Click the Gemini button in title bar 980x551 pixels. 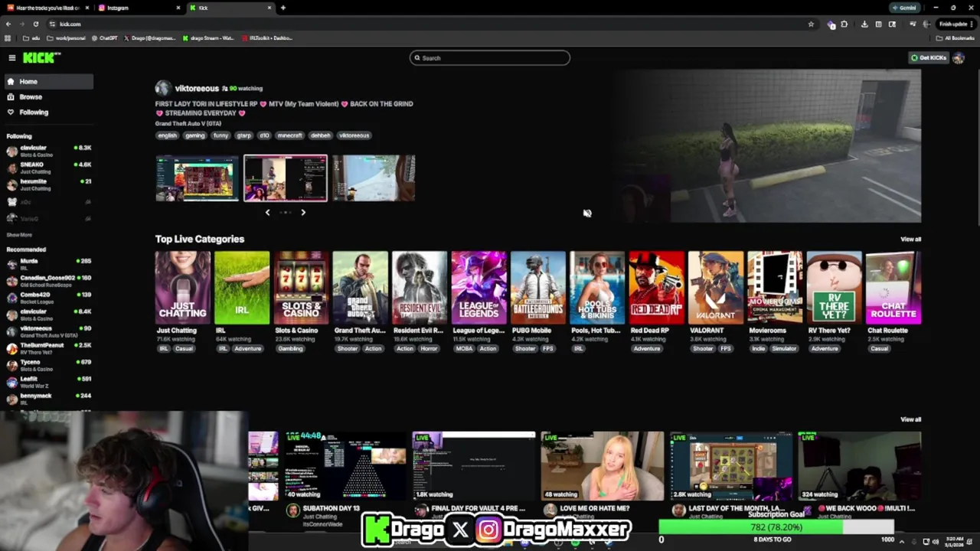pyautogui.click(x=904, y=8)
